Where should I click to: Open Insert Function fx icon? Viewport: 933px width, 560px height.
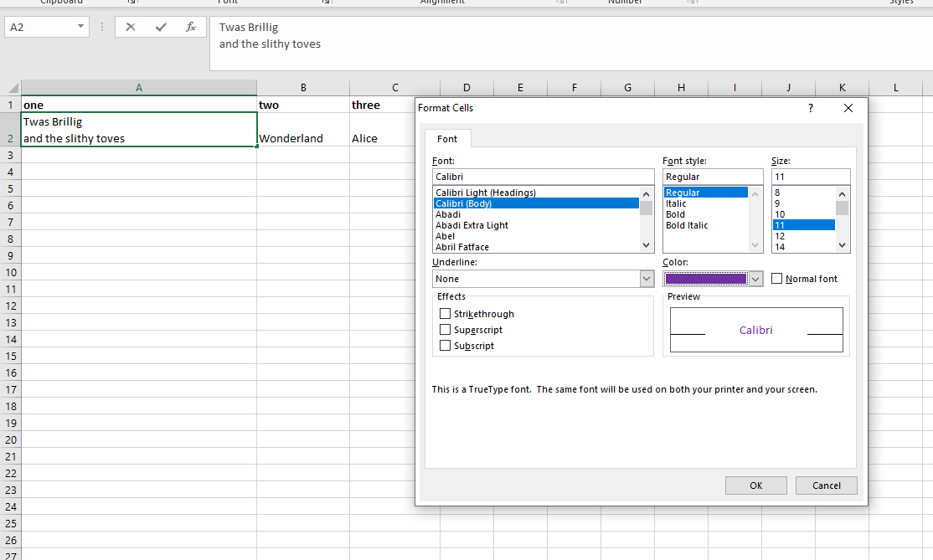[191, 27]
